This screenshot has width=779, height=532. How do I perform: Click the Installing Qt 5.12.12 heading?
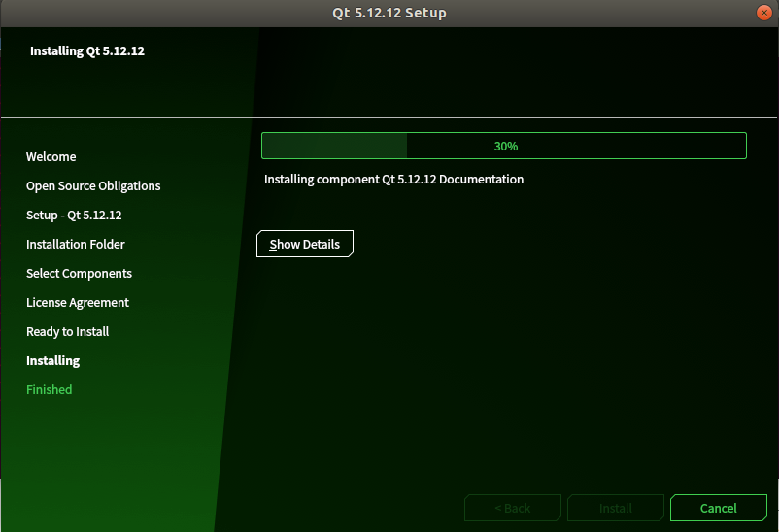tap(87, 51)
